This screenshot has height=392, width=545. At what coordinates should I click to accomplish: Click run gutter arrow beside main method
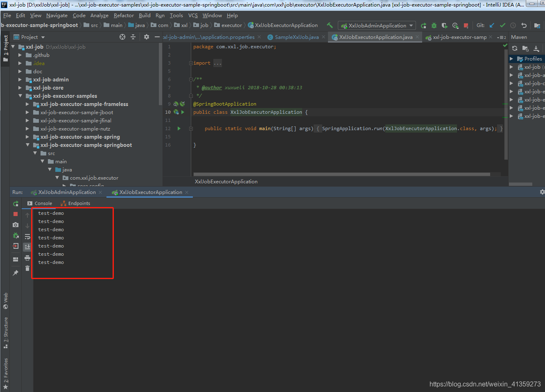(x=179, y=128)
